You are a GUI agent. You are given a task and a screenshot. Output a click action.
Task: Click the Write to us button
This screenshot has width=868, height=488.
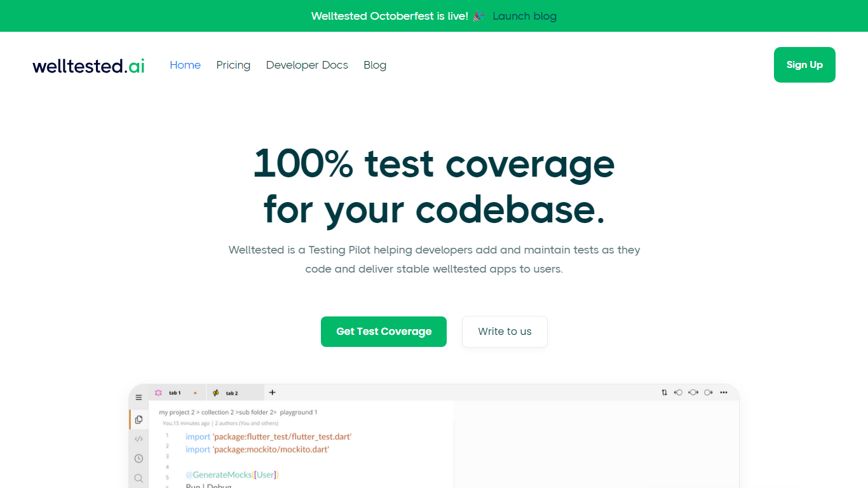point(505,332)
